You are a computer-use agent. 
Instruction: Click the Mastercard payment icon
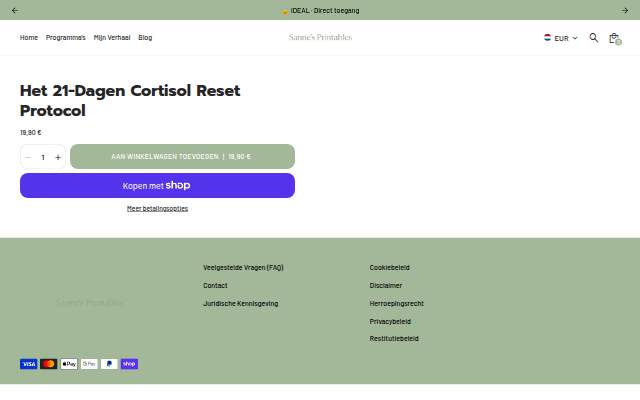click(x=49, y=364)
